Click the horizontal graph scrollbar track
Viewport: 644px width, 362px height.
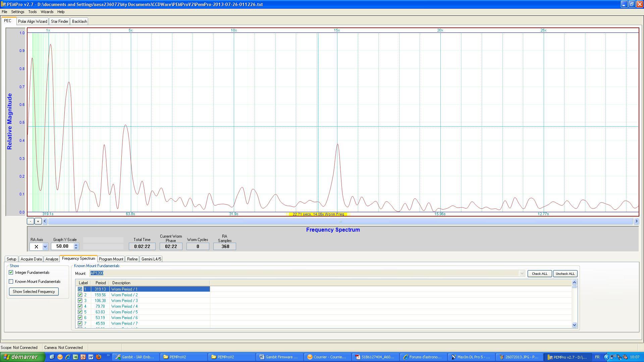(x=340, y=221)
